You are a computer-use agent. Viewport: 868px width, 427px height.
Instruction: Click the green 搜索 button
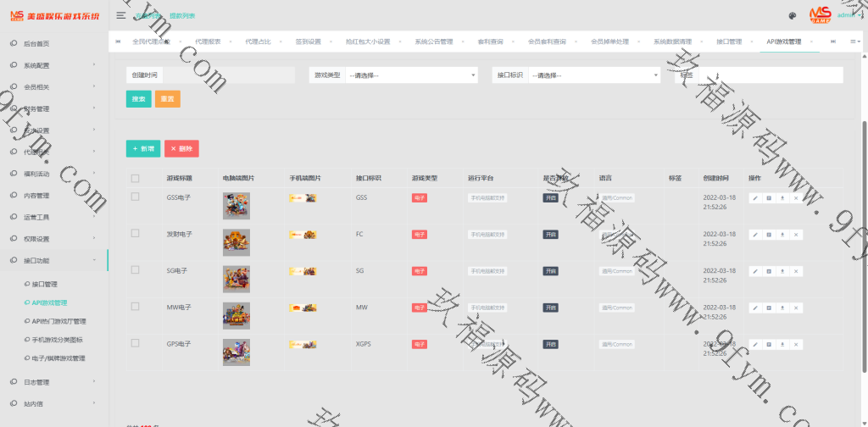pyautogui.click(x=138, y=99)
